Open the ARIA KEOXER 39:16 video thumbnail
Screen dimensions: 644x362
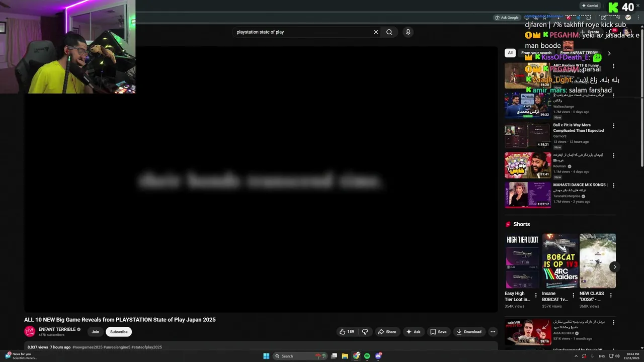tap(528, 332)
